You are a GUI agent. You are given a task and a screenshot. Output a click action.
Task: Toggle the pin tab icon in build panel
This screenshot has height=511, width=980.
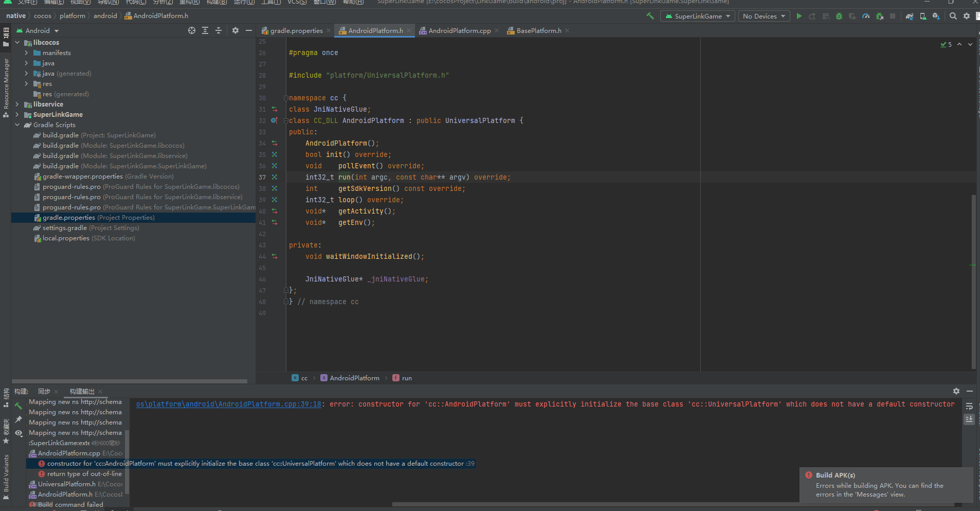(19, 419)
